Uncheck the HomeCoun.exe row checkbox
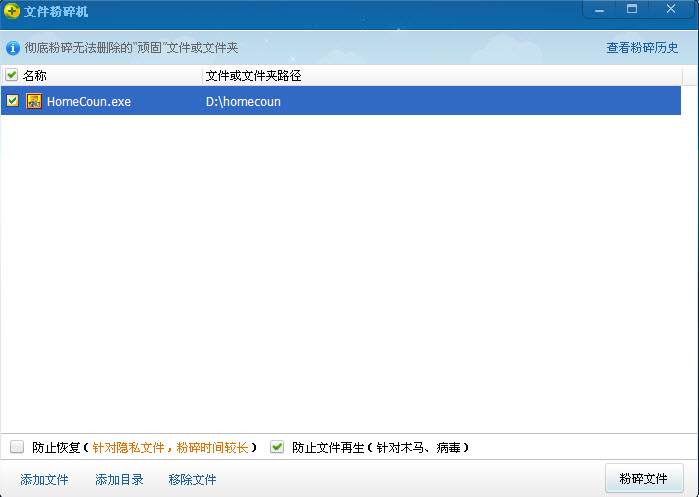Image resolution: width=699 pixels, height=497 pixels. pos(12,101)
